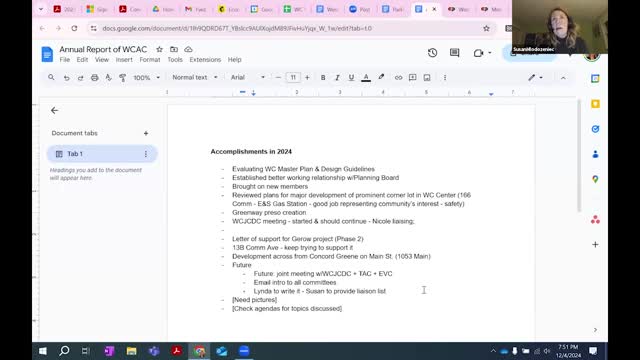Open the text color picker

point(366,78)
